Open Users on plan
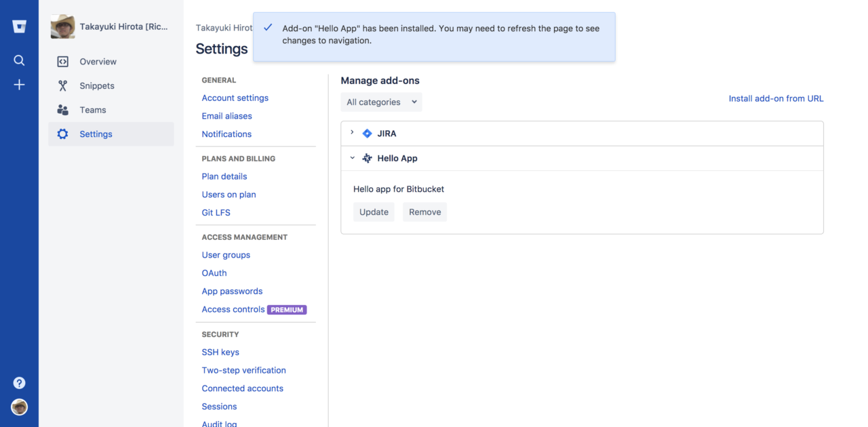This screenshot has width=868, height=427. (229, 195)
